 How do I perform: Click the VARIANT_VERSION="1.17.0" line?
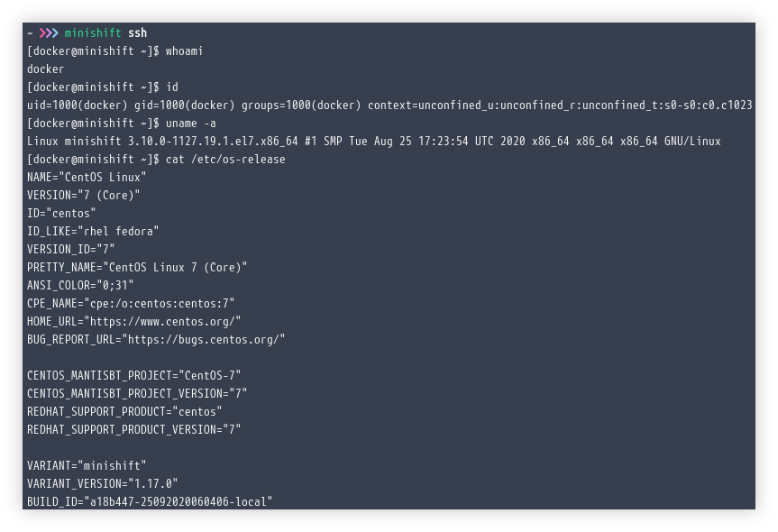[103, 483]
